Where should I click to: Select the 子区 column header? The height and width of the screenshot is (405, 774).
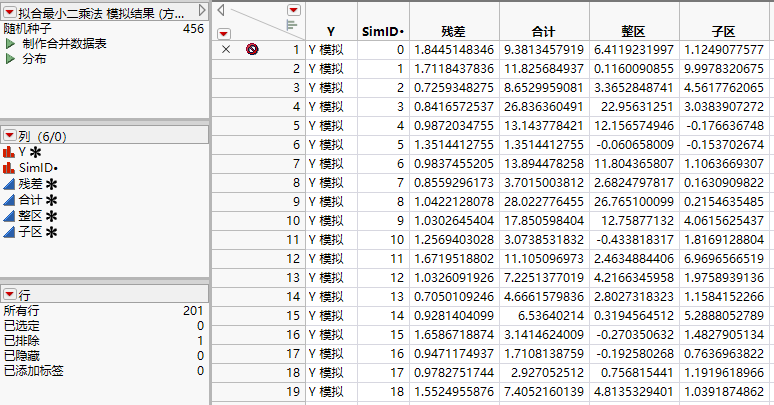[724, 32]
